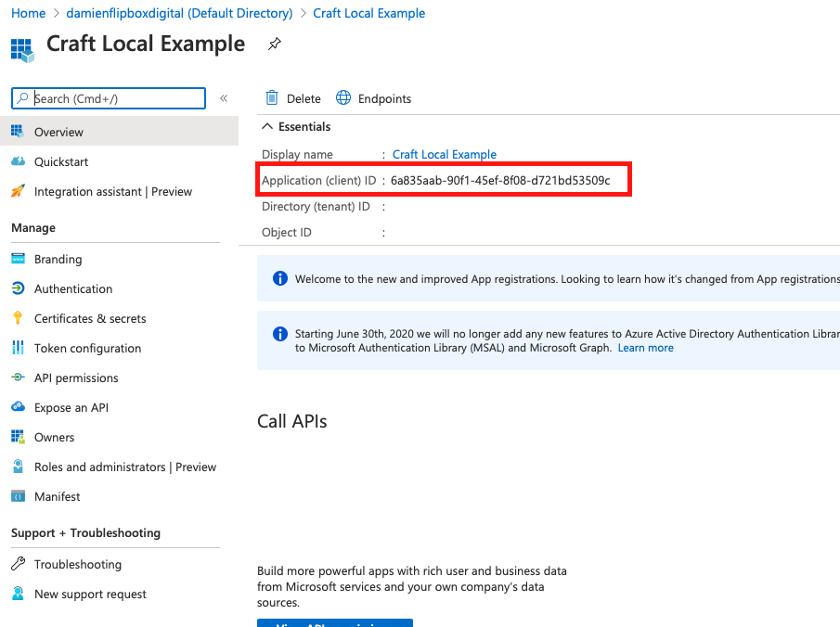Image resolution: width=840 pixels, height=627 pixels.
Task: Collapse the Essentials section
Action: pos(266,126)
